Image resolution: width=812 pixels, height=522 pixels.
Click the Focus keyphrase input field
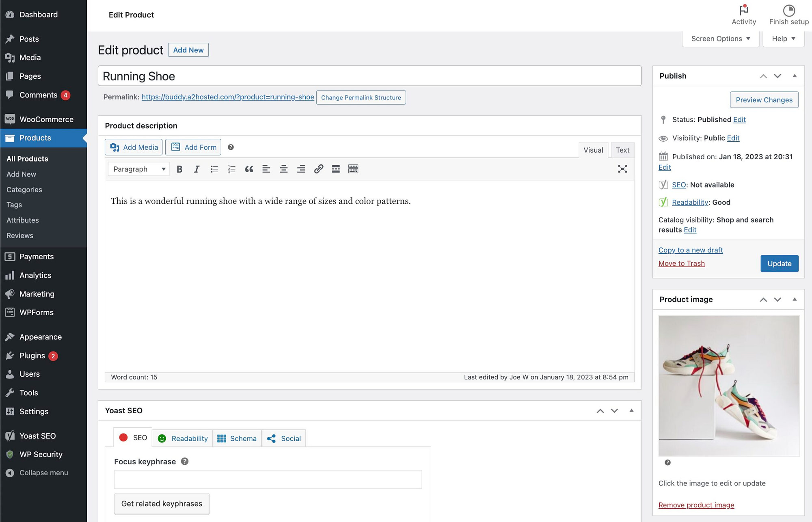(x=268, y=479)
